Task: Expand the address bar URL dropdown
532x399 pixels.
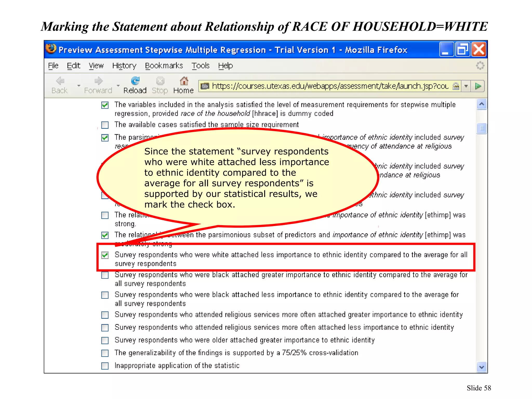Action: (466, 86)
